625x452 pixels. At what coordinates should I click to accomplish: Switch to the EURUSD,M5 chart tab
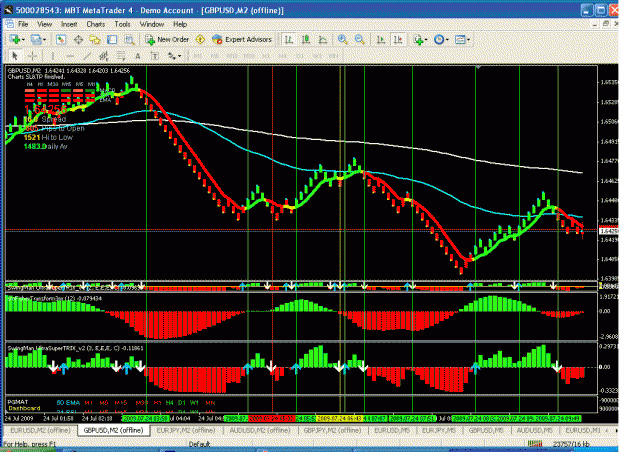391,430
